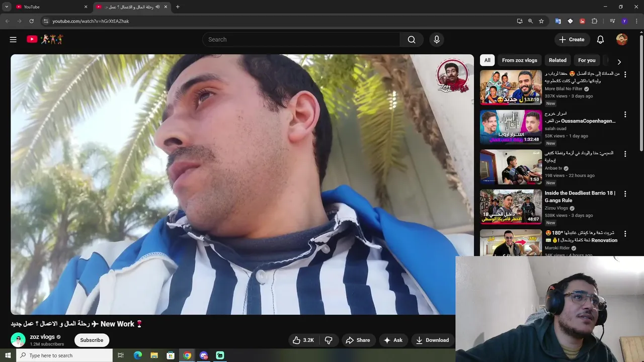
Task: Open zoz vlogs channel name link
Action: (x=42, y=337)
